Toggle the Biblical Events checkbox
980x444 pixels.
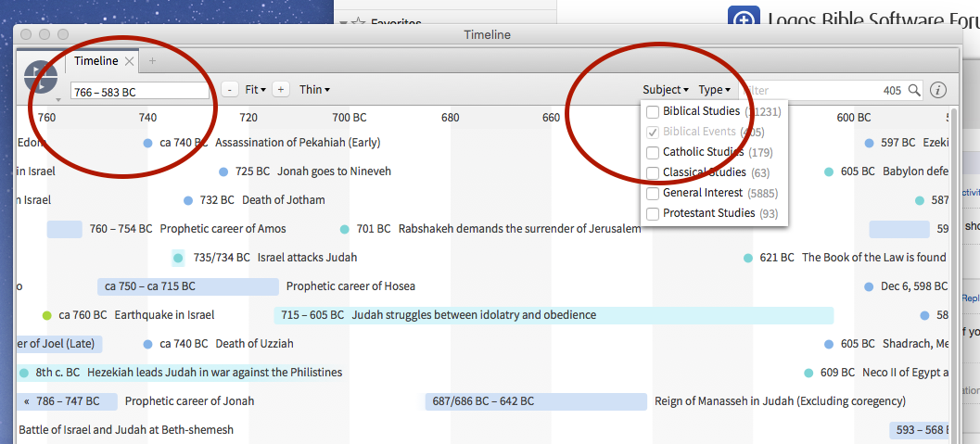click(x=653, y=133)
